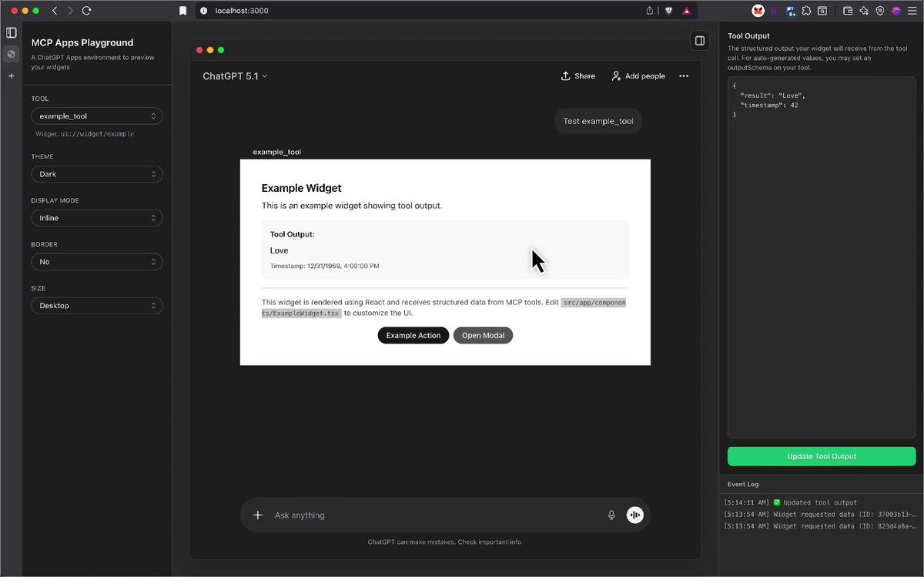Click the Timestamp 12/31/1969 text

[x=324, y=266]
